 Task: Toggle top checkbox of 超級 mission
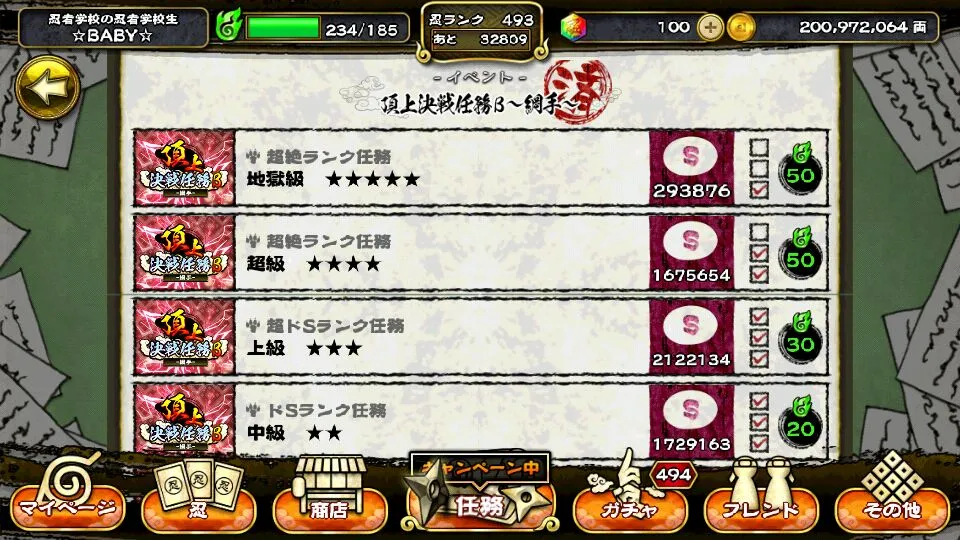click(759, 231)
